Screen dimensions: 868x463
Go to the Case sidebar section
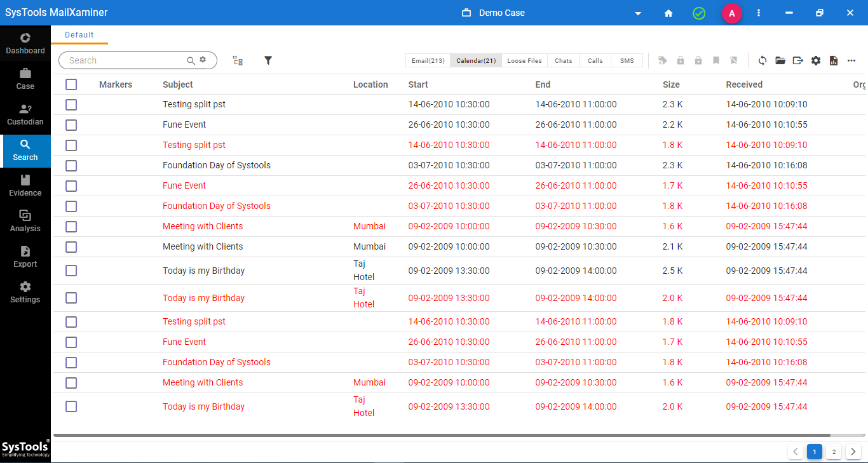click(x=25, y=79)
